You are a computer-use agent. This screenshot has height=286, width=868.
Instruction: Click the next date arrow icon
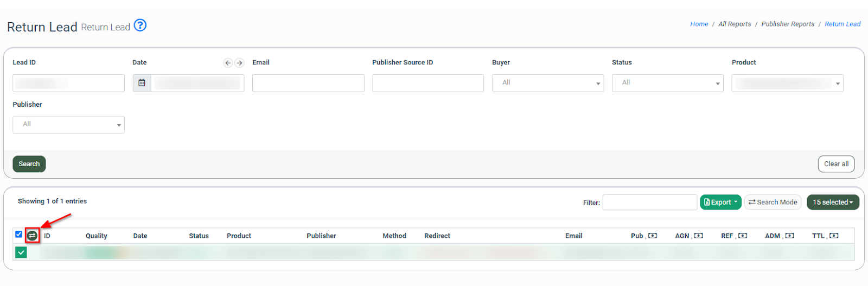(239, 63)
